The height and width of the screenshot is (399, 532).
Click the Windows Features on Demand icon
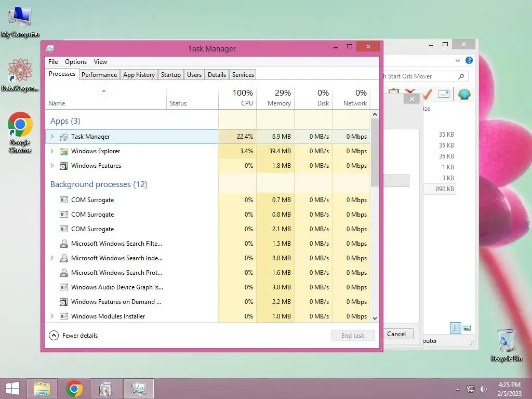[x=64, y=302]
